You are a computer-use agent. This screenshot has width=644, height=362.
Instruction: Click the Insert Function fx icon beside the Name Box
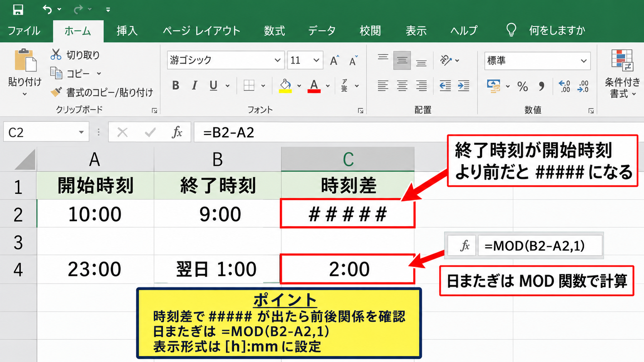[x=177, y=132]
